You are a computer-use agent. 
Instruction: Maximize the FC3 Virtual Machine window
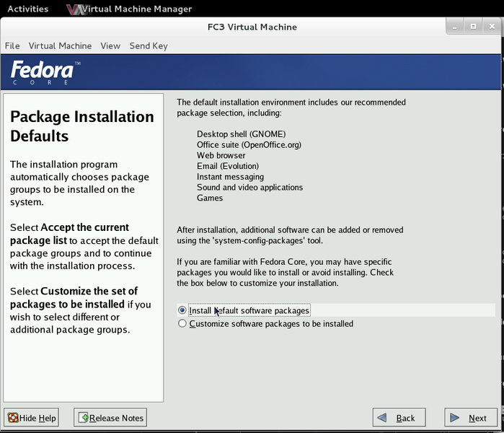[x=473, y=26]
